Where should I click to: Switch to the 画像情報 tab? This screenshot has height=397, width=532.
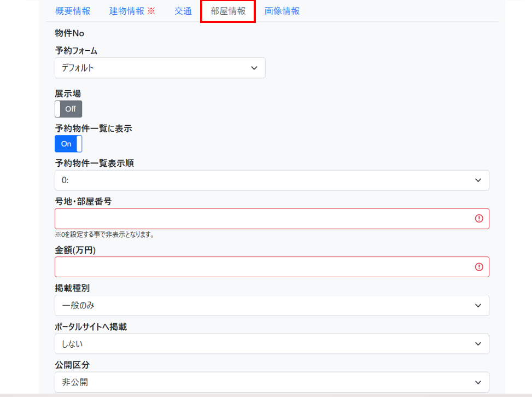pos(282,11)
